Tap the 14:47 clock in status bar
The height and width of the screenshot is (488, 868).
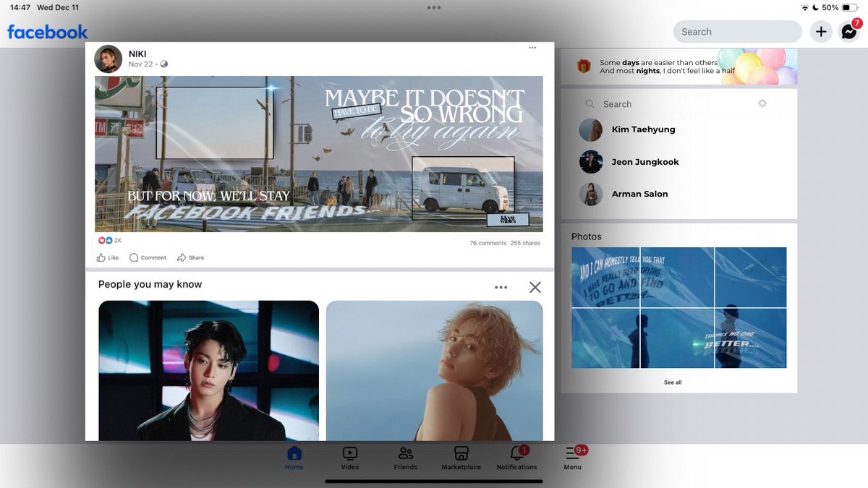coord(20,7)
